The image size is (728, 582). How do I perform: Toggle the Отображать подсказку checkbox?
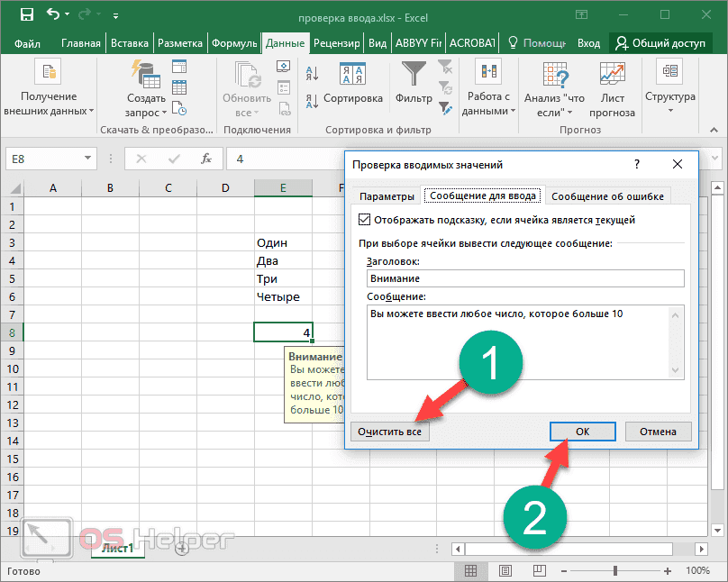tap(365, 220)
